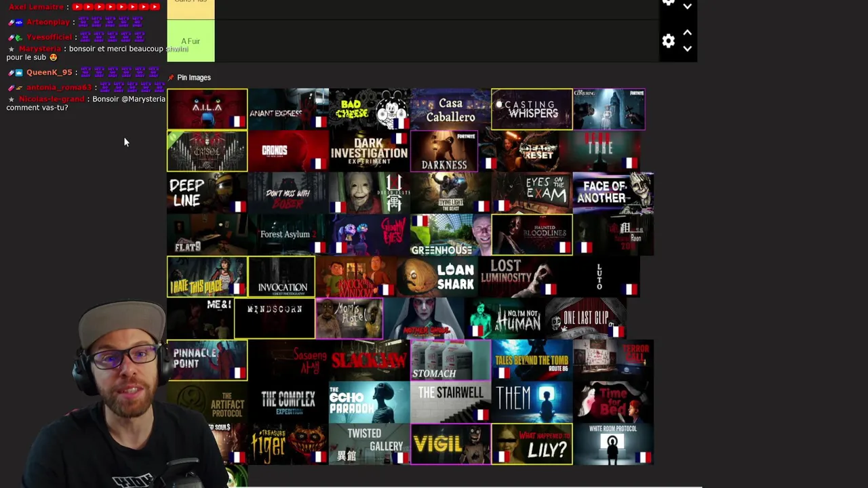Select the Slackjaw thumbnail

pyautogui.click(x=370, y=361)
